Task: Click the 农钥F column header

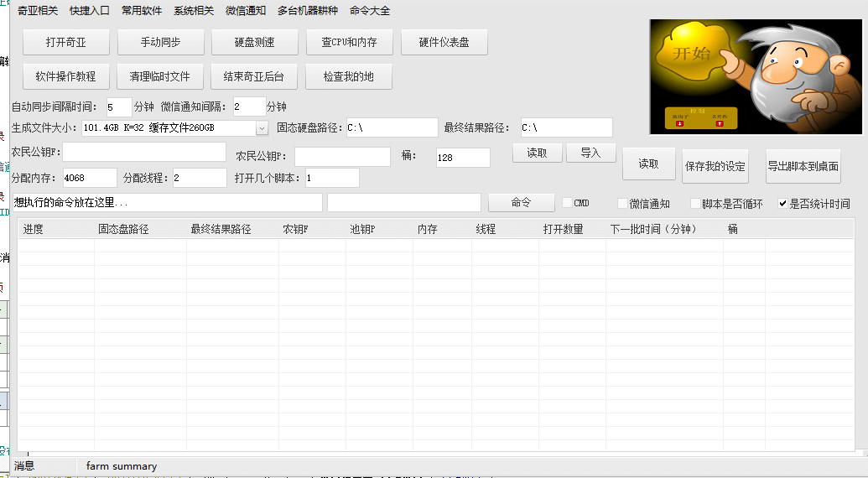Action: point(312,229)
